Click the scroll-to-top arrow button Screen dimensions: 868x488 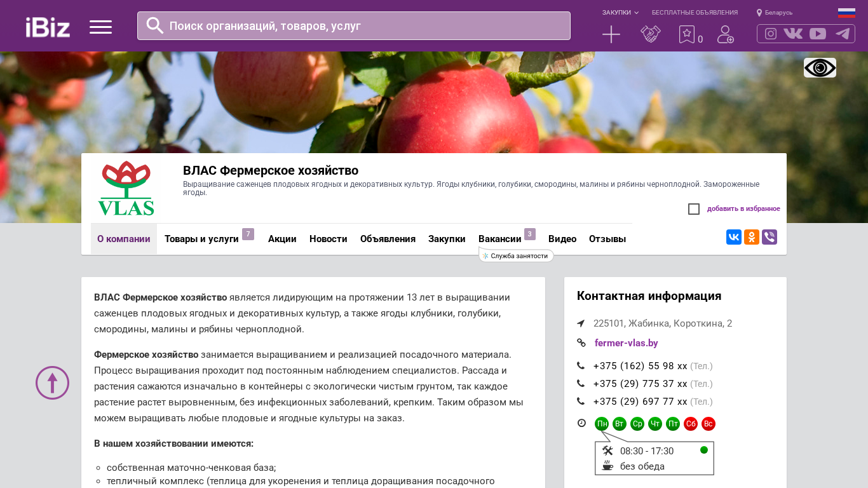point(52,383)
